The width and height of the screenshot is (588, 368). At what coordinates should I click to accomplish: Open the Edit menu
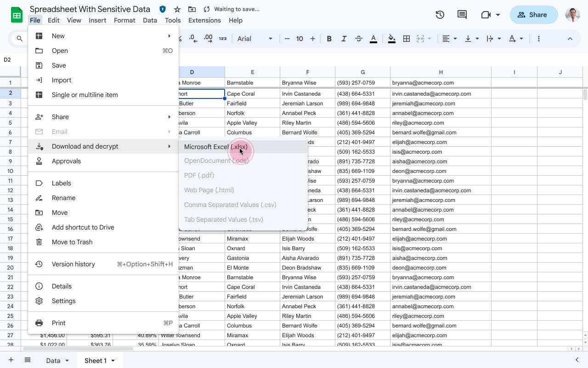53,20
